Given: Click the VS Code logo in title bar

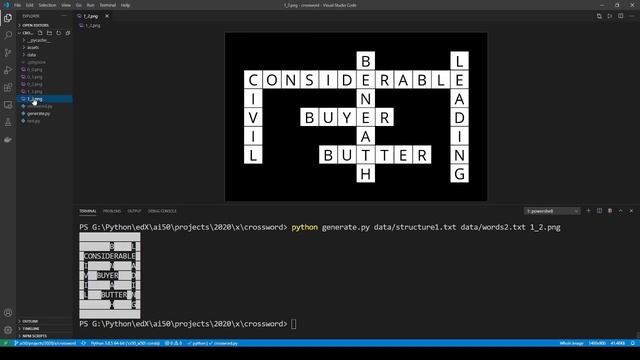Looking at the screenshot, I should tap(6, 5).
